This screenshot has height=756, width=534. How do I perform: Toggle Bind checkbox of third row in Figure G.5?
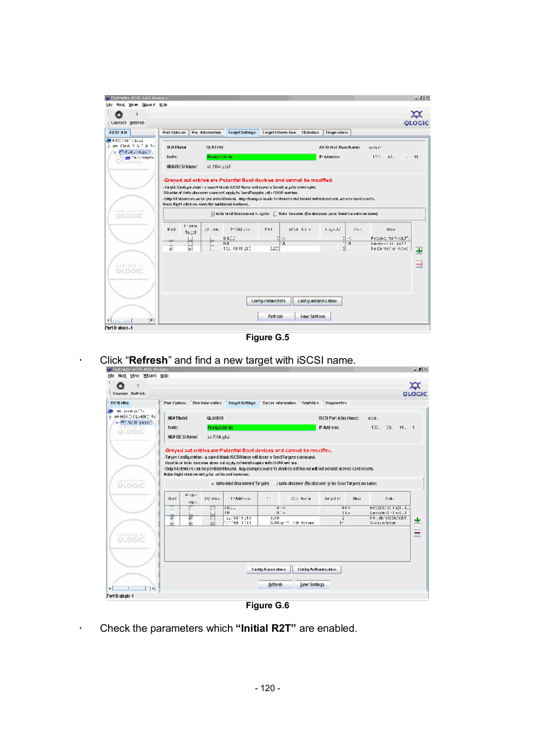click(x=171, y=249)
